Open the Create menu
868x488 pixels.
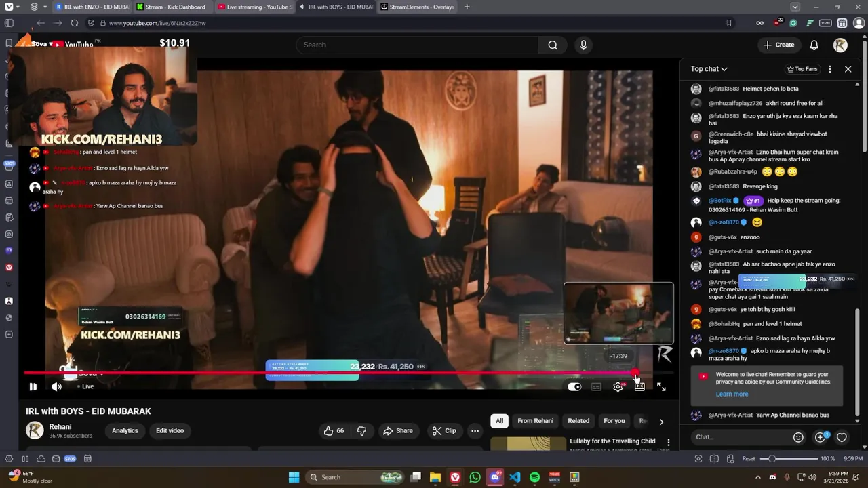778,45
